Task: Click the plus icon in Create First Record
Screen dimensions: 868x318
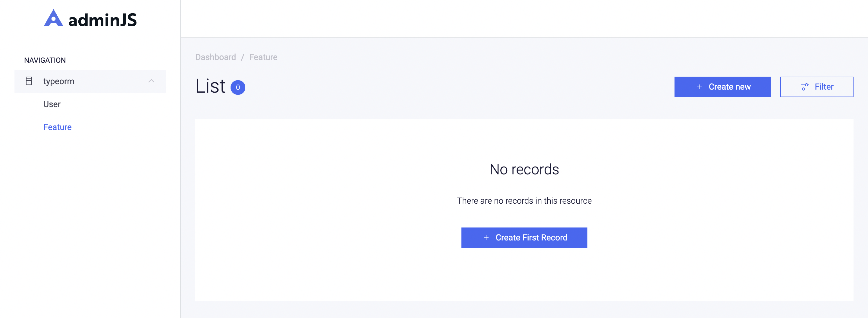Action: 486,238
